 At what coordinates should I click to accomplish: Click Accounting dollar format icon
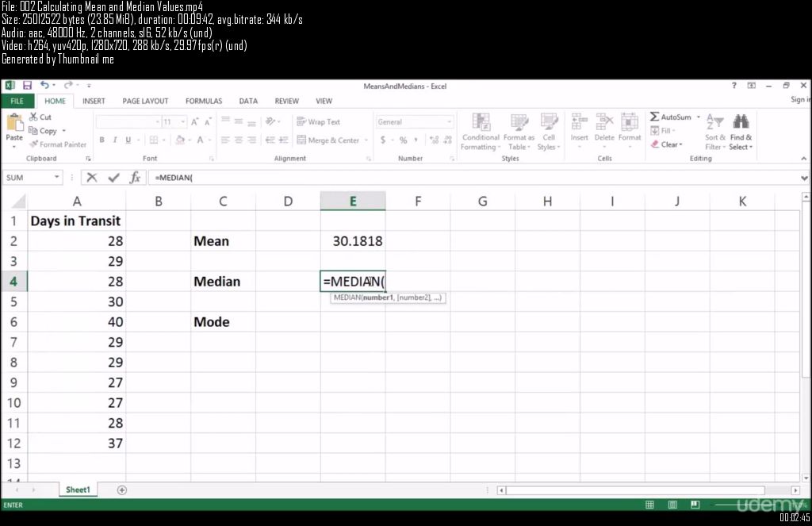(x=383, y=140)
